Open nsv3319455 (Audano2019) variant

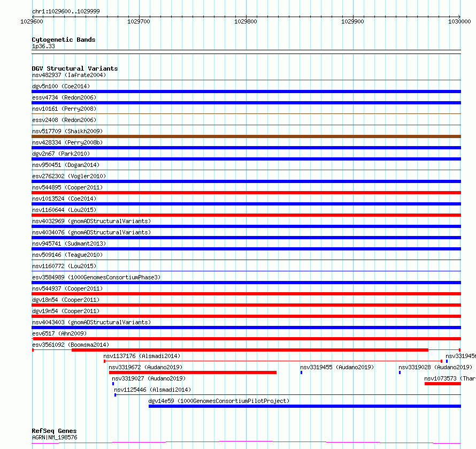(x=337, y=367)
